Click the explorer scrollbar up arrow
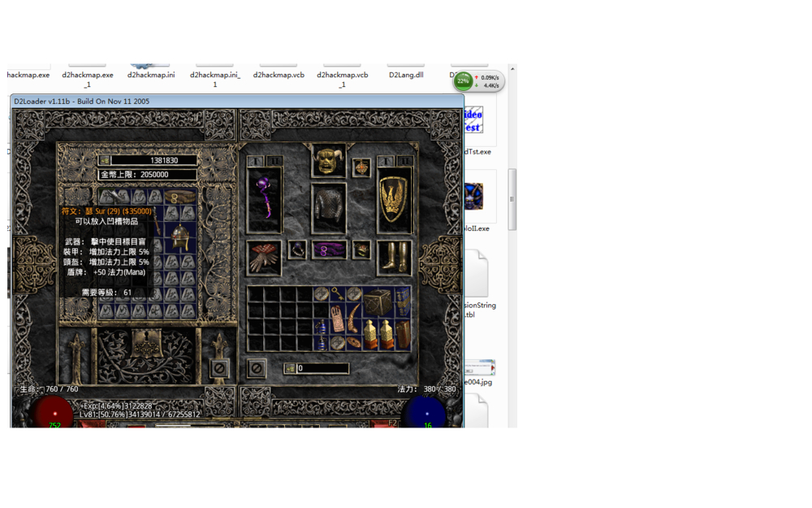Screen dimensions: 812x508 coord(512,68)
